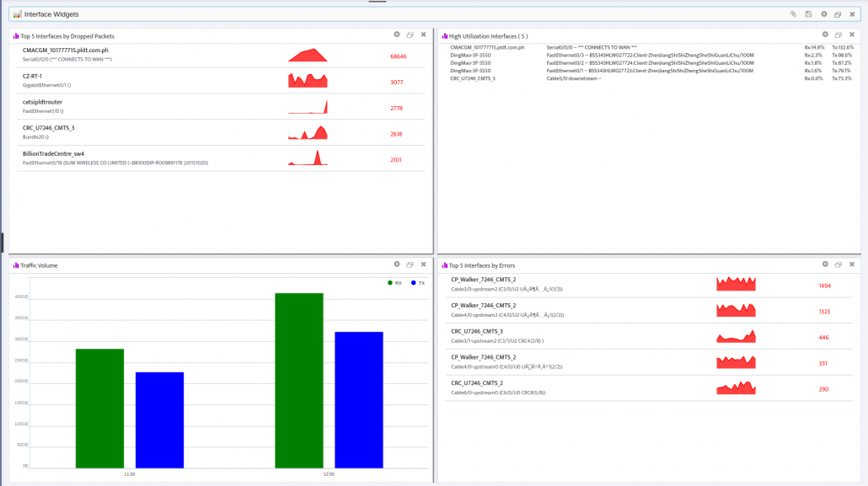This screenshot has height=486, width=868.
Task: Toggle the RX series in the Traffic Volume legend
Action: [398, 283]
